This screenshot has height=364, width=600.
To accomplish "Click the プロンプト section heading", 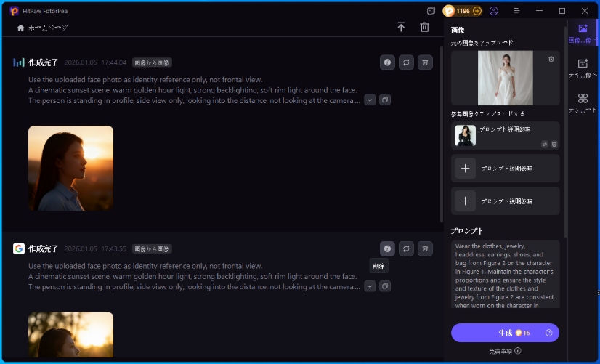I will click(466, 231).
